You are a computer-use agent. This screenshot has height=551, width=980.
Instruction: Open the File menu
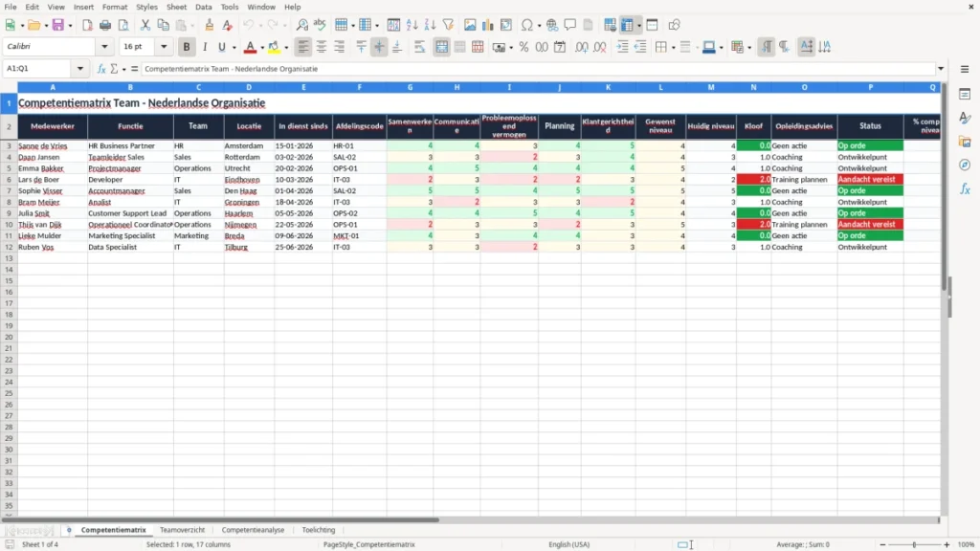[x=11, y=7]
